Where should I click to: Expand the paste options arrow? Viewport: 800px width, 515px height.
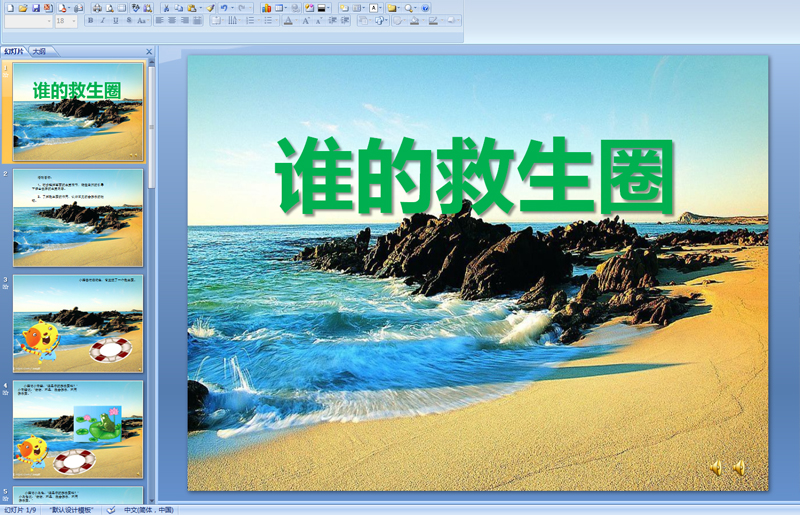(x=201, y=8)
